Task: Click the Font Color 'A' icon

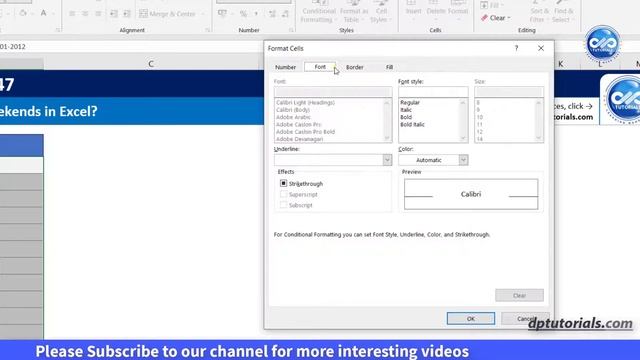Action: pyautogui.click(x=43, y=13)
